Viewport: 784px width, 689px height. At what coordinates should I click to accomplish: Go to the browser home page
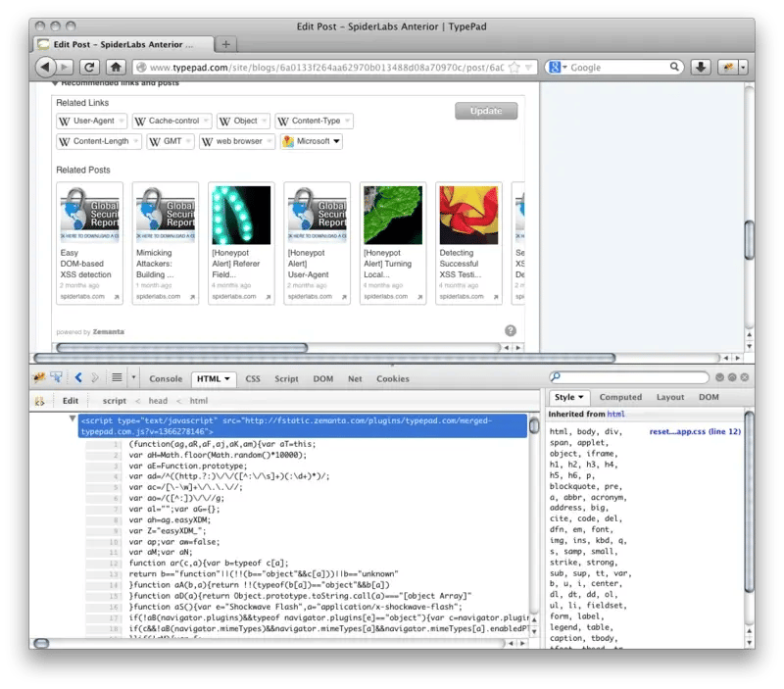116,67
